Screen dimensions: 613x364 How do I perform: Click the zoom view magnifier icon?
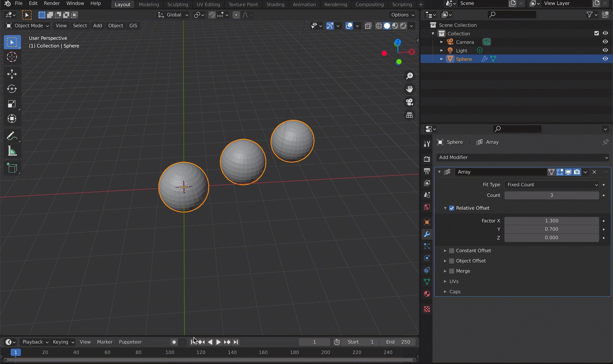pyautogui.click(x=409, y=76)
